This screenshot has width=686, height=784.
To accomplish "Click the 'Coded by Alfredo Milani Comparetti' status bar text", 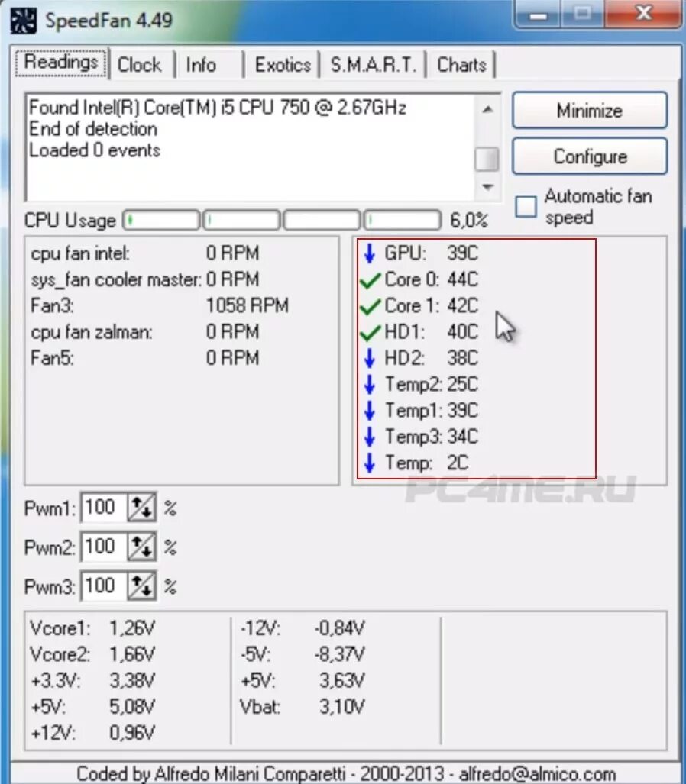I will point(345,774).
